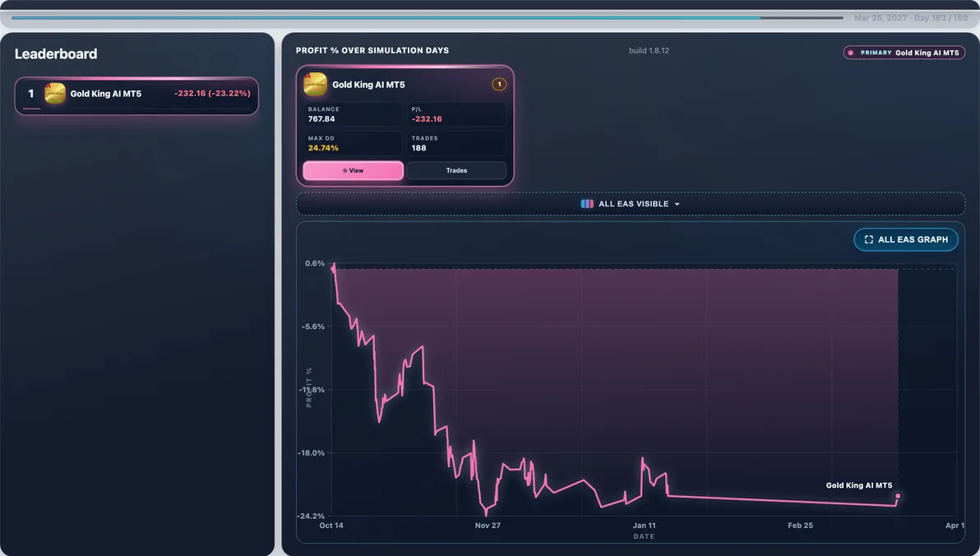This screenshot has height=556, width=980.
Task: Click the dropdown arrow next to All EAs Visible
Action: click(677, 205)
